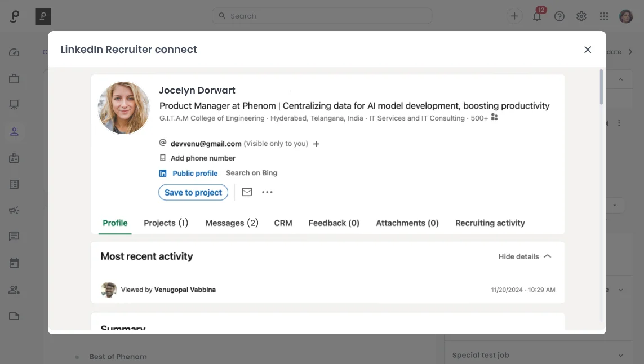Open the chat messages icon in sidebar

pyautogui.click(x=14, y=236)
